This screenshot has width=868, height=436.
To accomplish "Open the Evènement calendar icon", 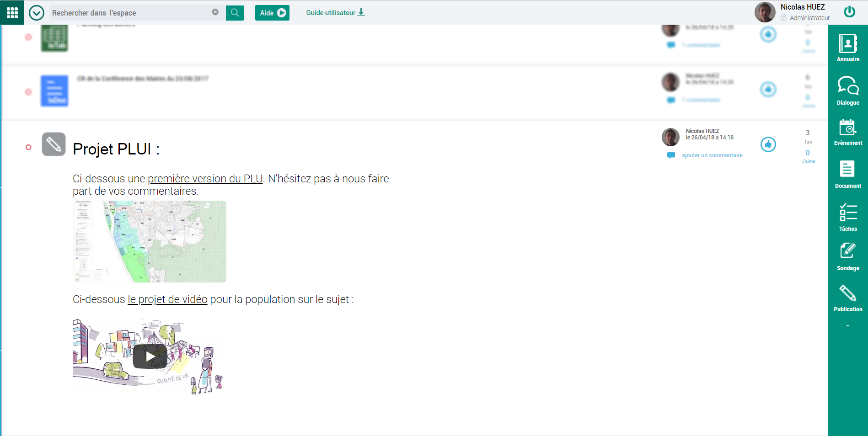I will click(x=848, y=132).
